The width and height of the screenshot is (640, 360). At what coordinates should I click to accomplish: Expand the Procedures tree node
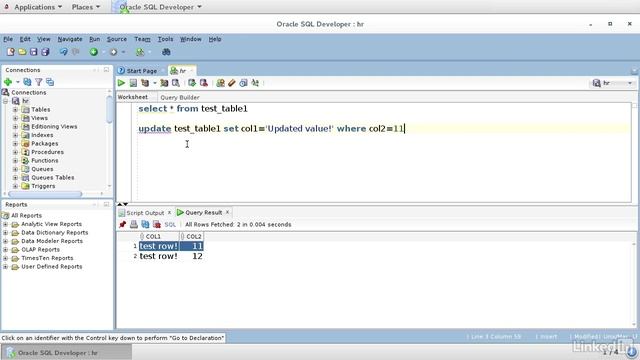pos(15,152)
